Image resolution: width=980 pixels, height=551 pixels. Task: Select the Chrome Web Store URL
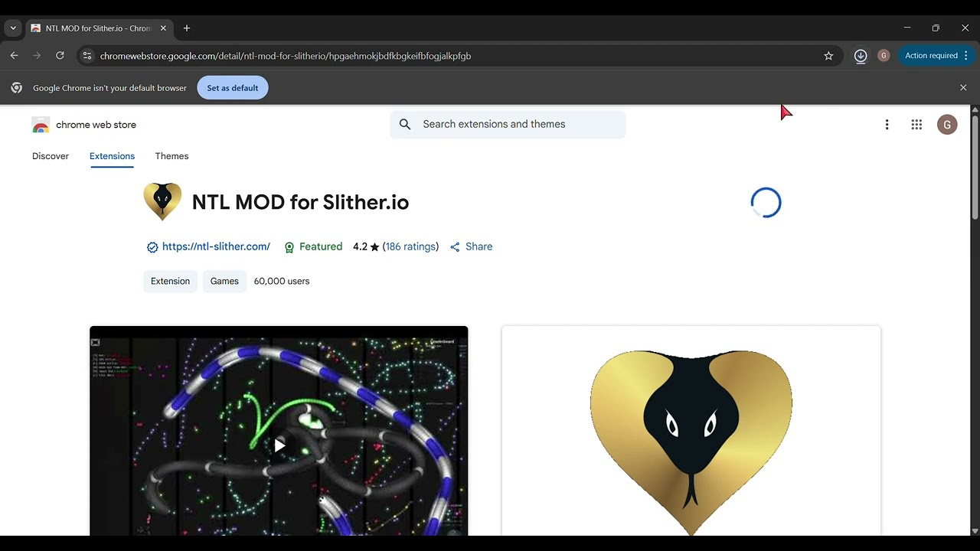pos(286,56)
